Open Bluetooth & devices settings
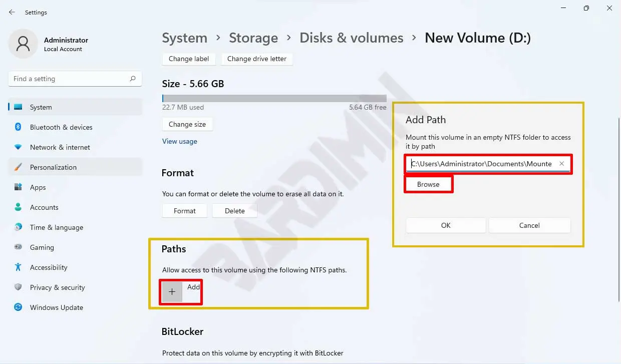Screen dimensions: 621x364 61,127
